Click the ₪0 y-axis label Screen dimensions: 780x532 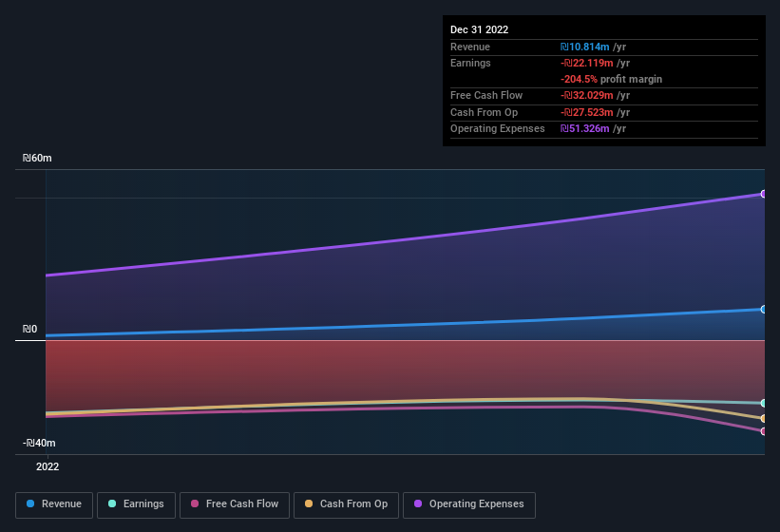click(x=29, y=329)
